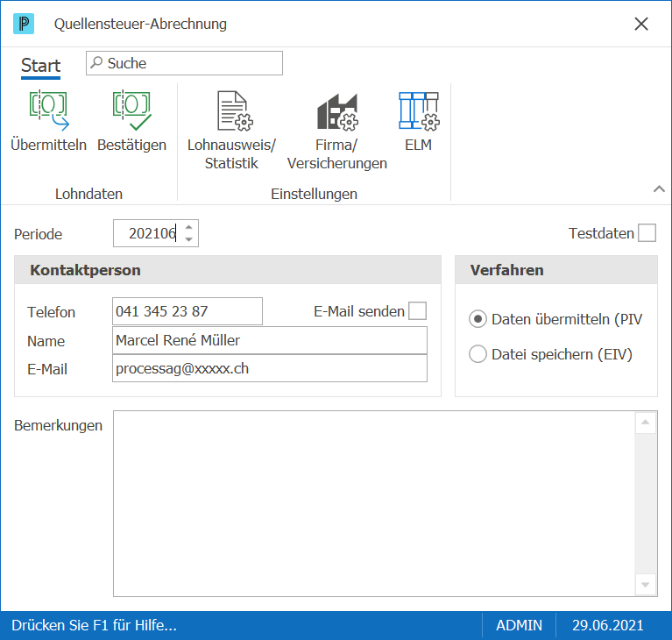
Task: Click the E-Mail address field
Action: (x=270, y=368)
